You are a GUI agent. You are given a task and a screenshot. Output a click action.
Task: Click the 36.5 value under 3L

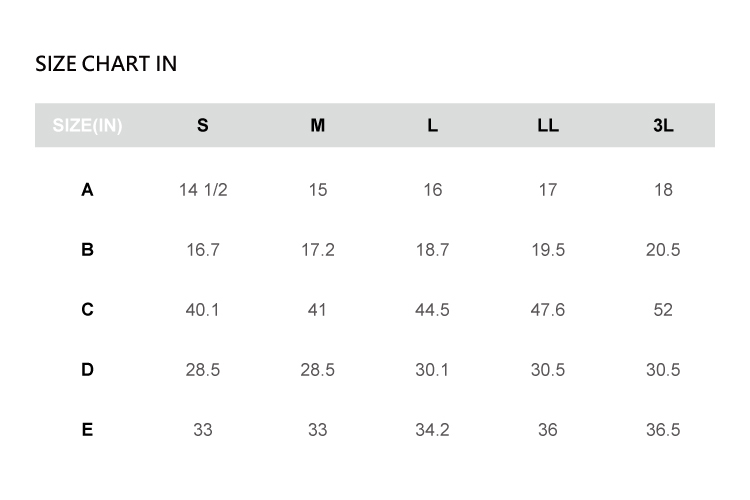click(663, 430)
